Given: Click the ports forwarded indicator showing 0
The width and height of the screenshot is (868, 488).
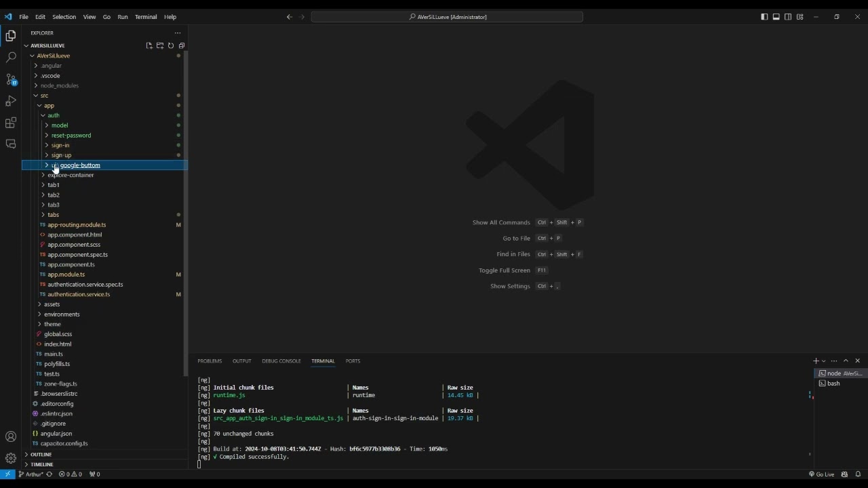Looking at the screenshot, I should click(x=94, y=474).
